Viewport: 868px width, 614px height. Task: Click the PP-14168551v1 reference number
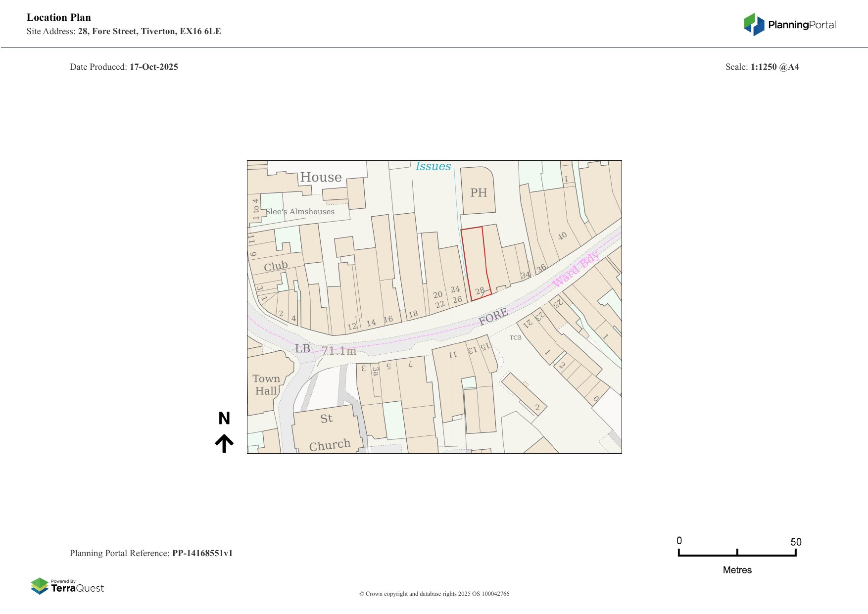[202, 553]
